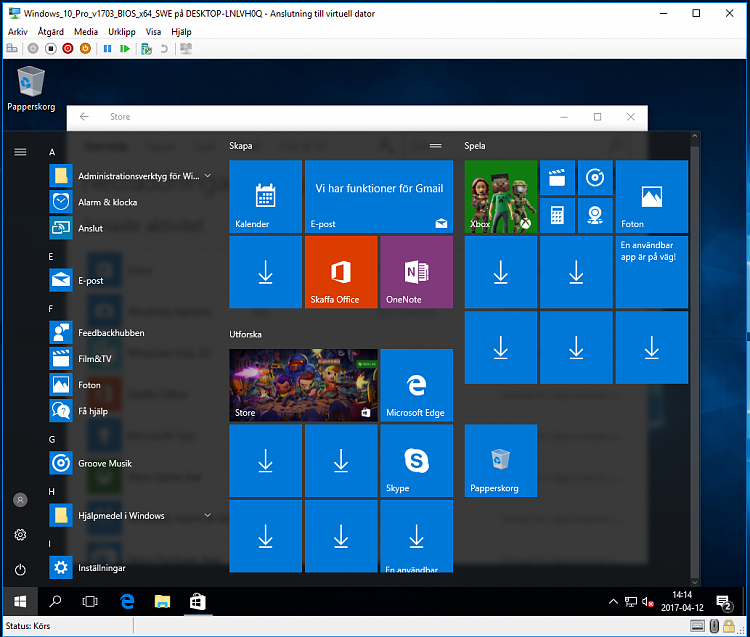Open the Camera small tile

(595, 216)
